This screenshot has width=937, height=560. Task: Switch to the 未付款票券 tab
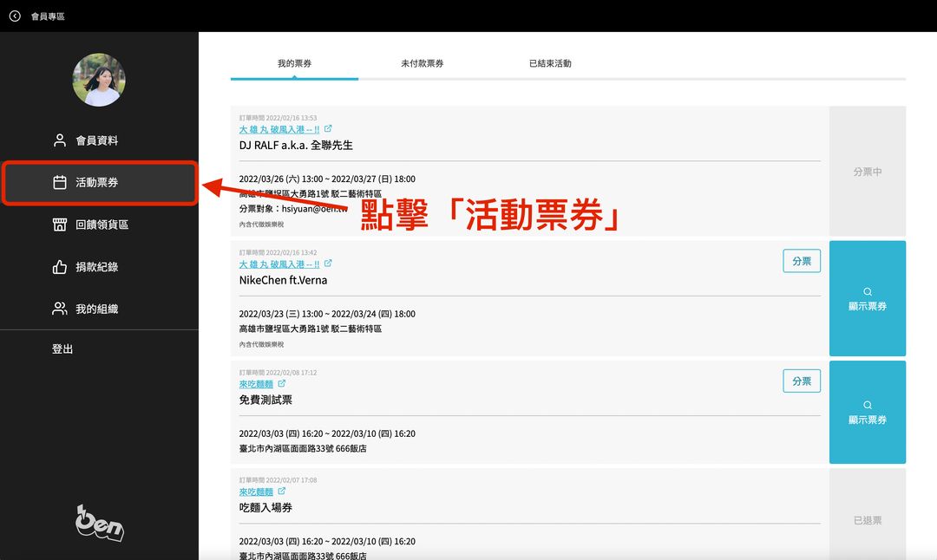click(422, 63)
